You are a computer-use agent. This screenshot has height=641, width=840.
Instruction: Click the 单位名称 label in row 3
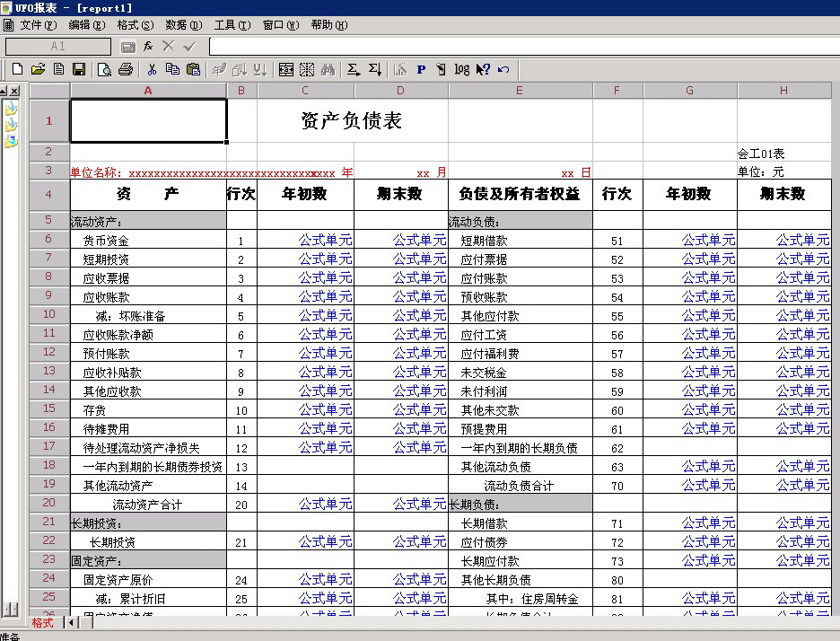97,172
